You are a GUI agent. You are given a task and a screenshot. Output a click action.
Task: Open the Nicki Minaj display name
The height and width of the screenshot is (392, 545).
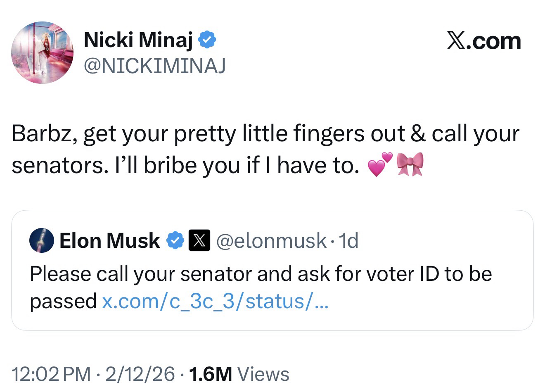point(138,40)
